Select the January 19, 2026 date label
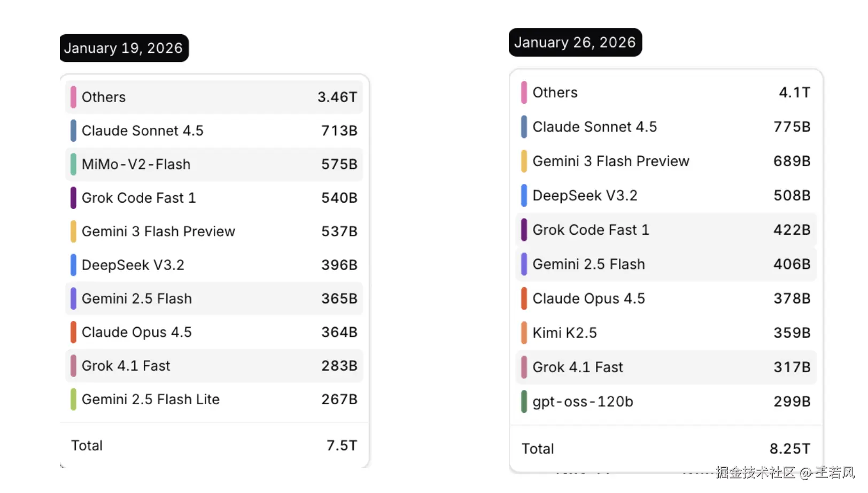 (x=124, y=48)
